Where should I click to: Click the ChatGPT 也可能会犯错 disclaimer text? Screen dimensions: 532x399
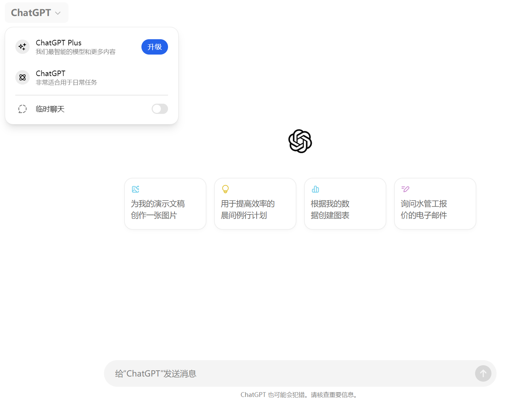click(300, 395)
